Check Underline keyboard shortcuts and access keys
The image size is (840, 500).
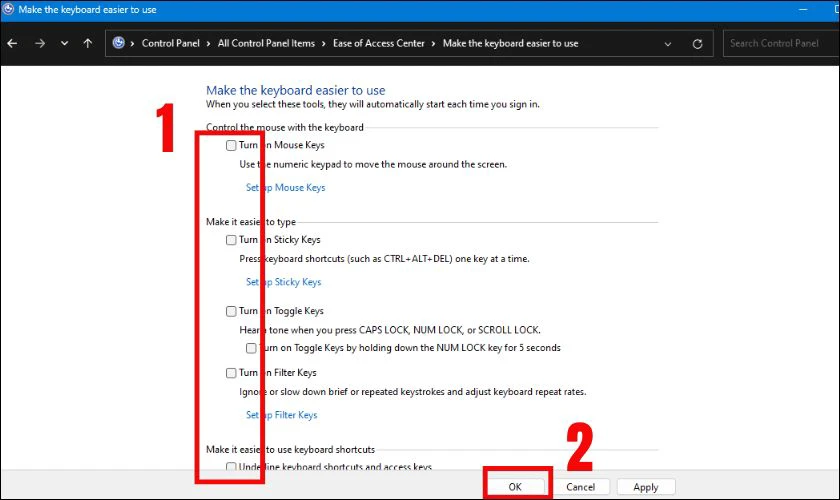[x=231, y=467]
